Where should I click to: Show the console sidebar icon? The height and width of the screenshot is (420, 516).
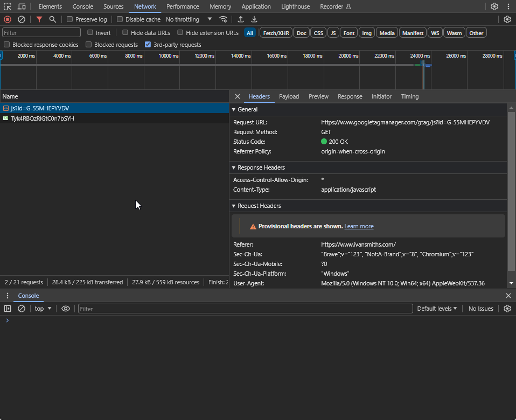pyautogui.click(x=8, y=309)
